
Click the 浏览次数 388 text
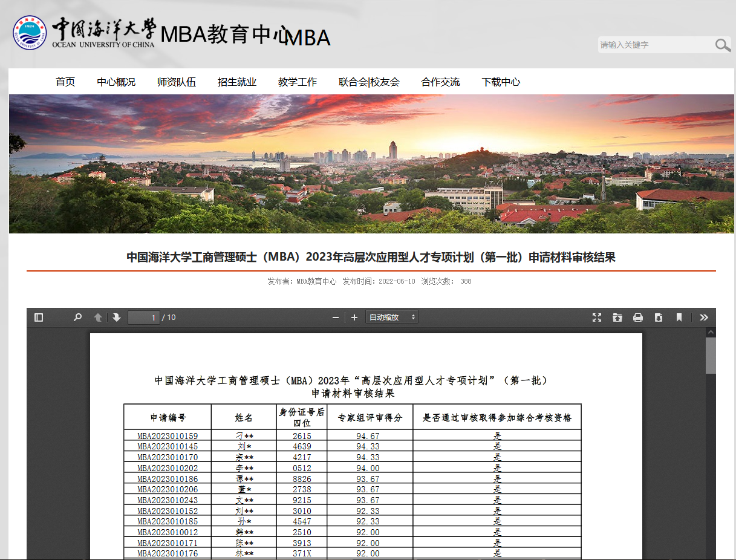[446, 282]
